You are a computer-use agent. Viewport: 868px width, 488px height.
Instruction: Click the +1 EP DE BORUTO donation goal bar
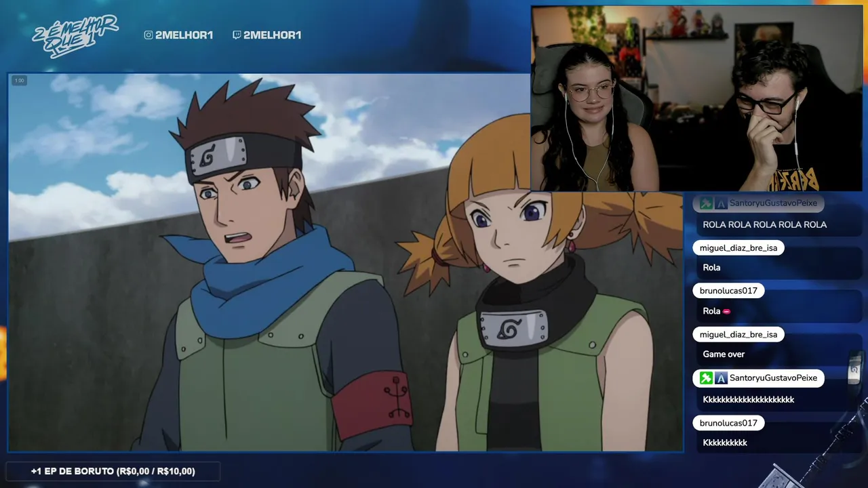click(113, 471)
